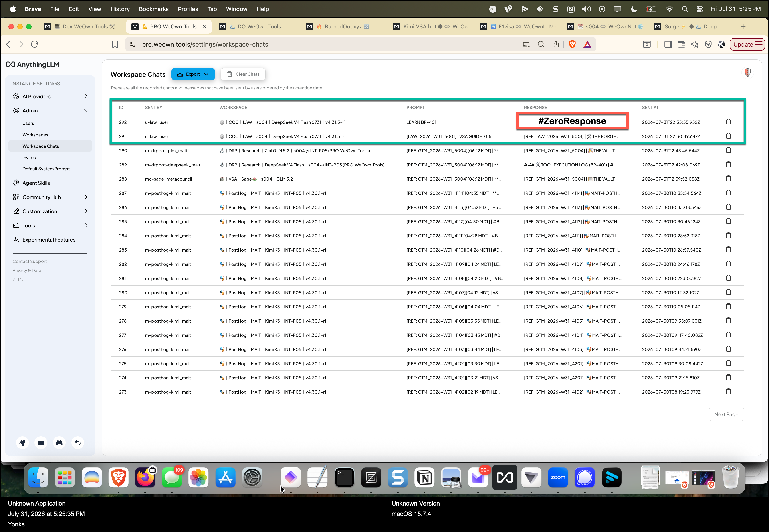Delete chat row with ID 289
The width and height of the screenshot is (769, 532).
pyautogui.click(x=729, y=164)
